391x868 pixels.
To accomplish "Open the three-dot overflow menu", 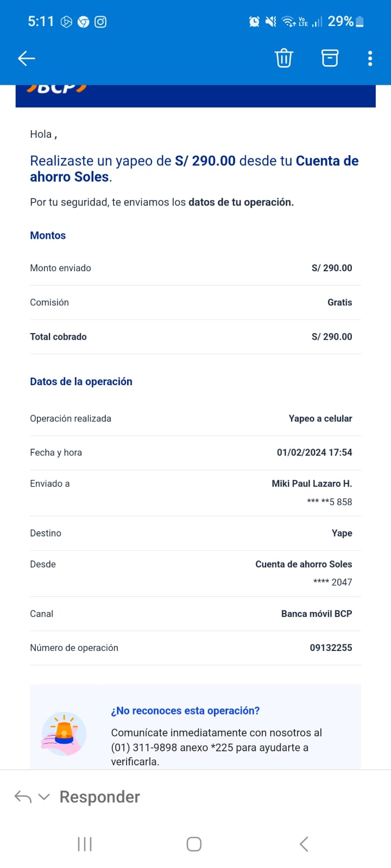I will [x=370, y=58].
